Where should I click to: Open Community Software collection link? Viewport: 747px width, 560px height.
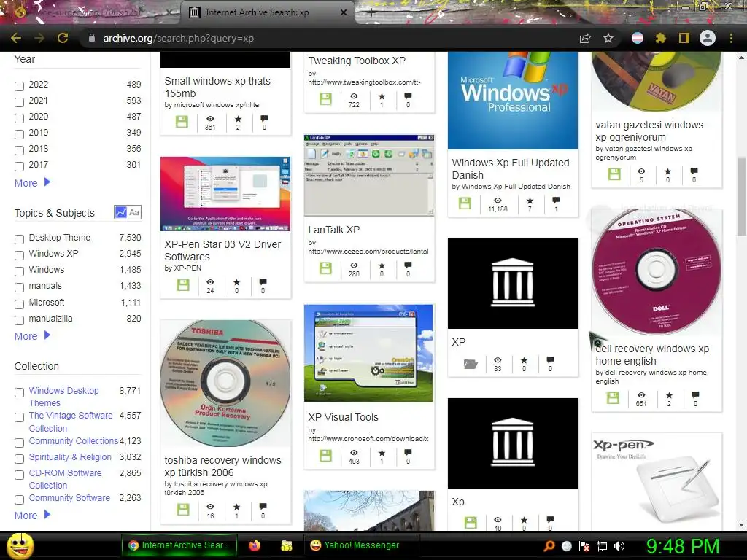tap(69, 497)
